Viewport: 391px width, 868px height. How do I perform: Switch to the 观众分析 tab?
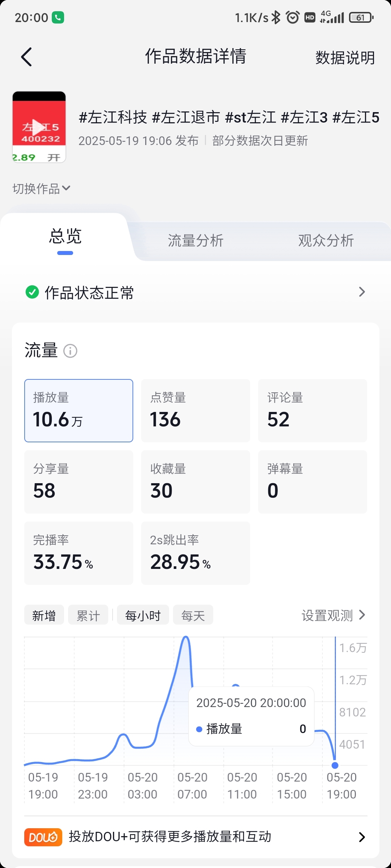pos(326,241)
